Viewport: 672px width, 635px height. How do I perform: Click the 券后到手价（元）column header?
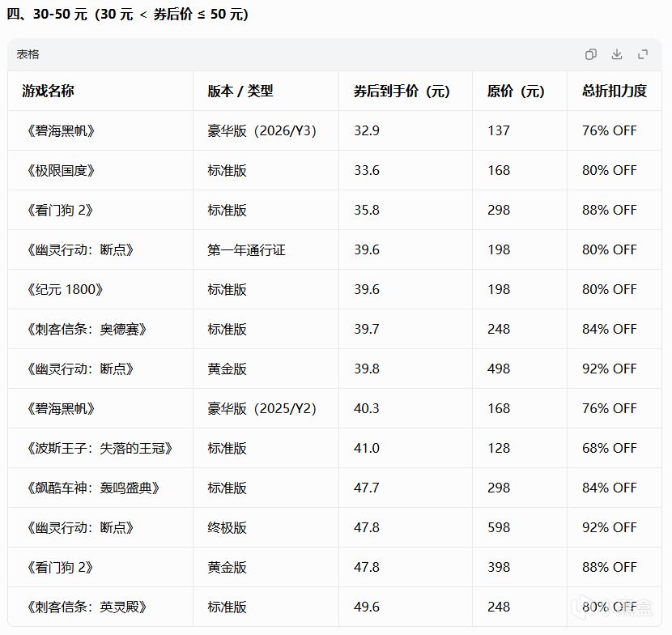pos(402,91)
